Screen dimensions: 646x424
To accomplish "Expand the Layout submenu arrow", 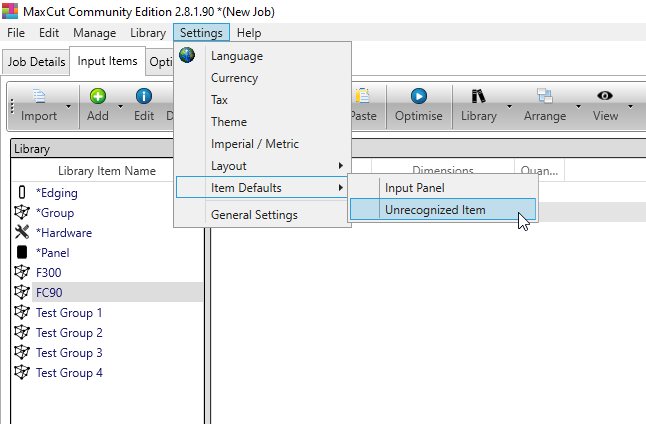I will pos(341,166).
